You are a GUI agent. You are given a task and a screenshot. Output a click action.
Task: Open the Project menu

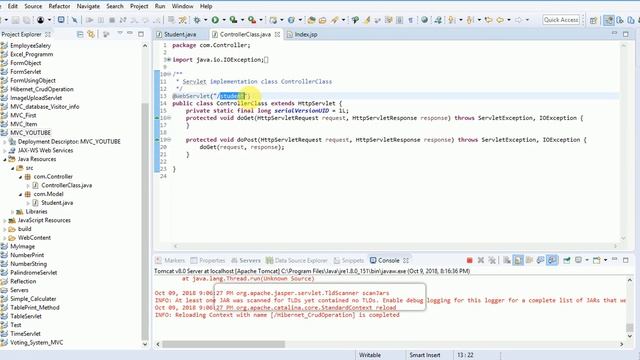pos(139,6)
